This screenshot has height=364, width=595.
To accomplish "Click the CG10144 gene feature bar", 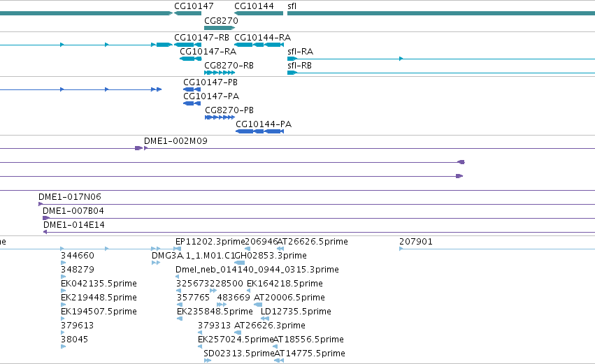I will click(259, 13).
